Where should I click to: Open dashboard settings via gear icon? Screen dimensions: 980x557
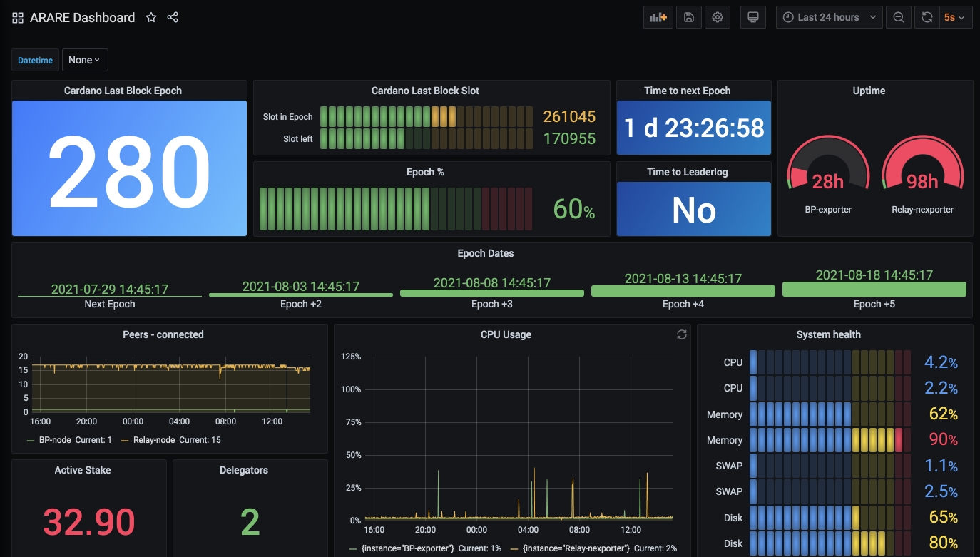click(717, 16)
